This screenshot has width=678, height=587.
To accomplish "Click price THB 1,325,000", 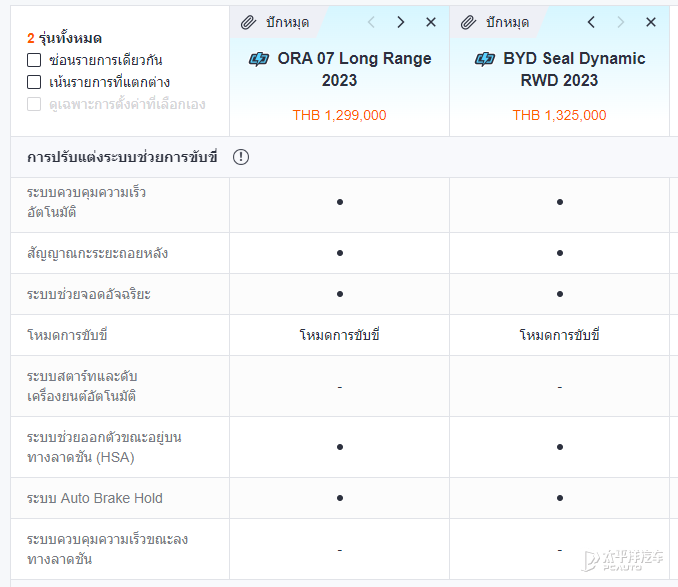I will pos(560,115).
